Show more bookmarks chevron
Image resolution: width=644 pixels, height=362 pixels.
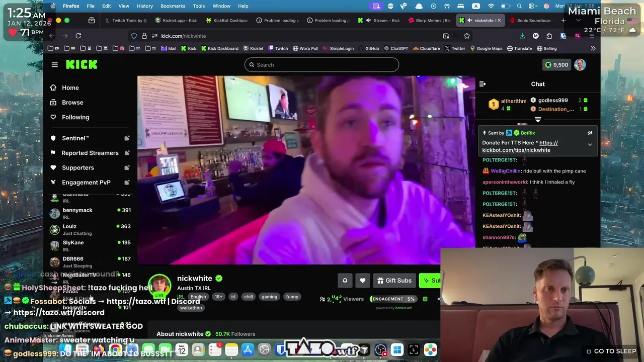[x=593, y=48]
